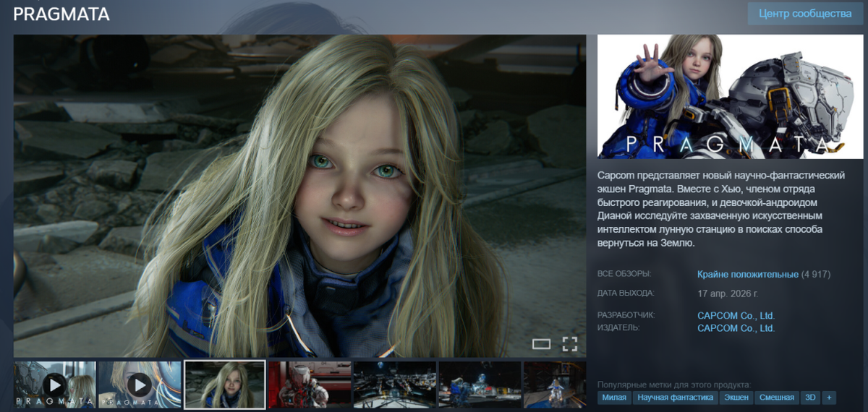Open developer link CAPCOM Co., Ltd.
The image size is (868, 412).
tap(736, 316)
